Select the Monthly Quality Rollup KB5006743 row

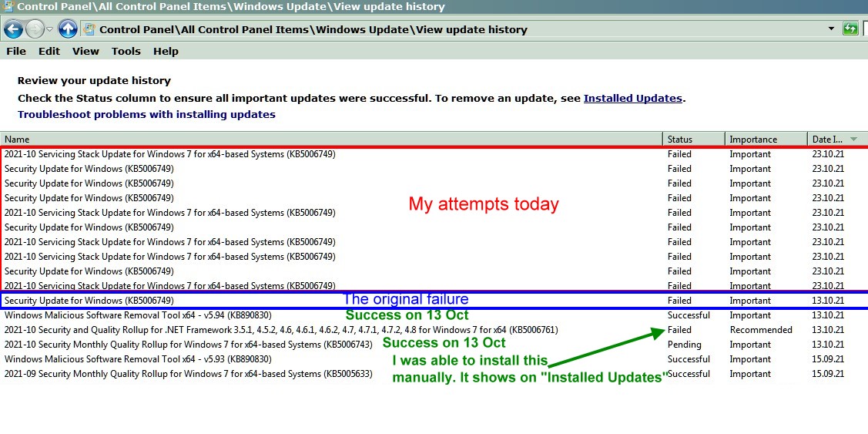pyautogui.click(x=434, y=345)
